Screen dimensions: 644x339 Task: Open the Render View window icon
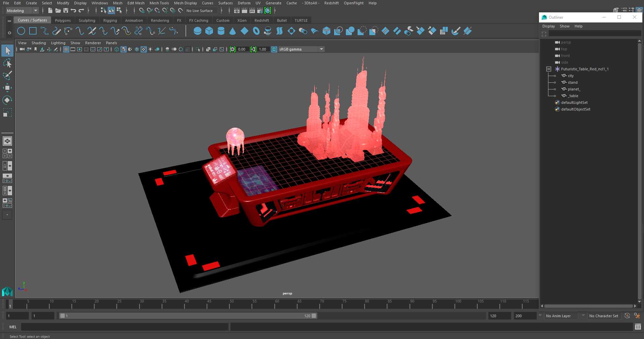[x=237, y=11]
